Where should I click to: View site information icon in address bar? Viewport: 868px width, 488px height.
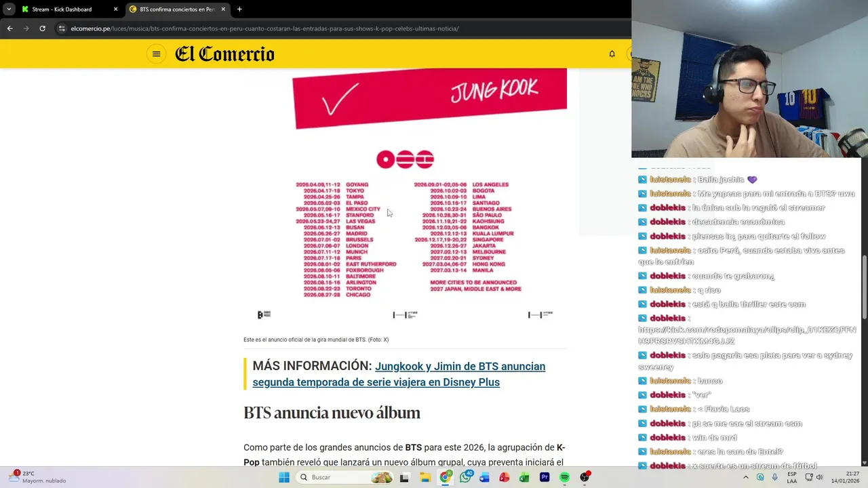pyautogui.click(x=62, y=28)
